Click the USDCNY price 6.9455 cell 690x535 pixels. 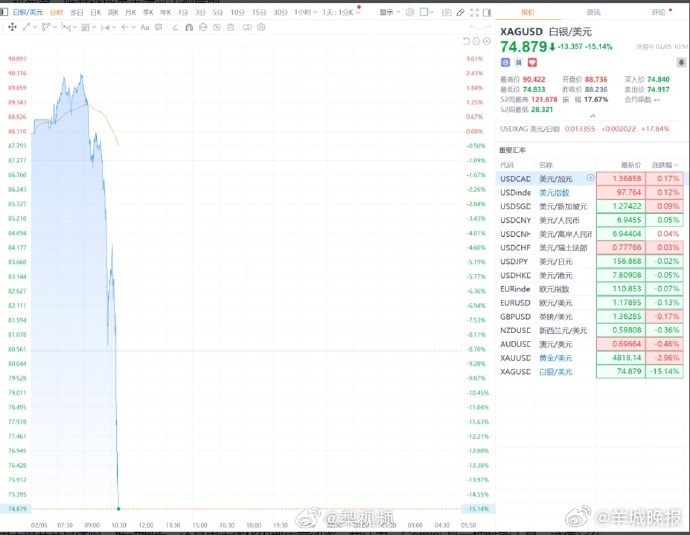pos(621,220)
